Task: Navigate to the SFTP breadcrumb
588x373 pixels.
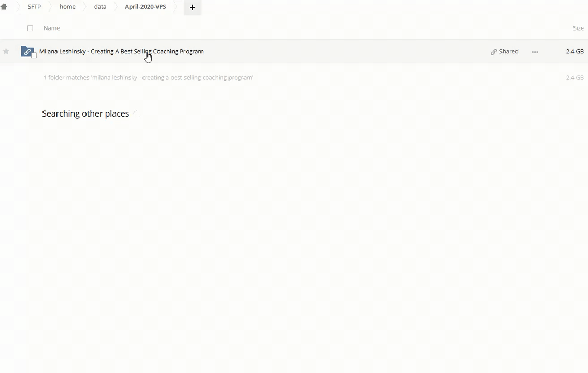Action: coord(34,7)
